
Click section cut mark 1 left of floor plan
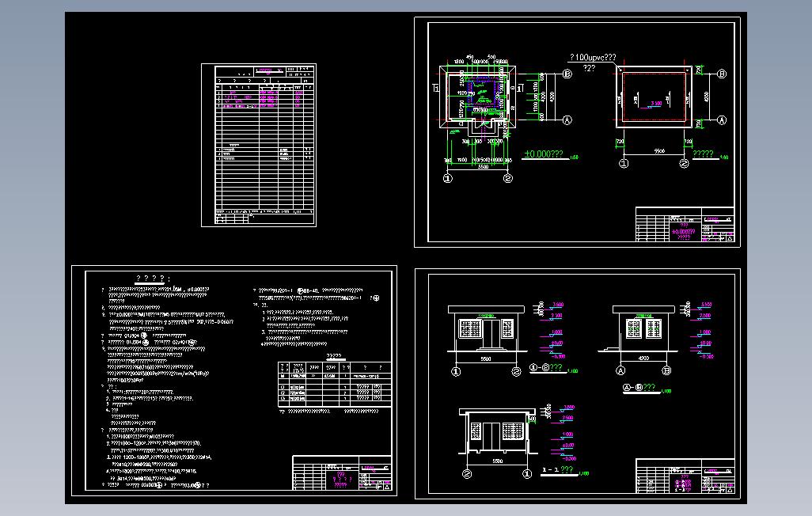tap(435, 89)
